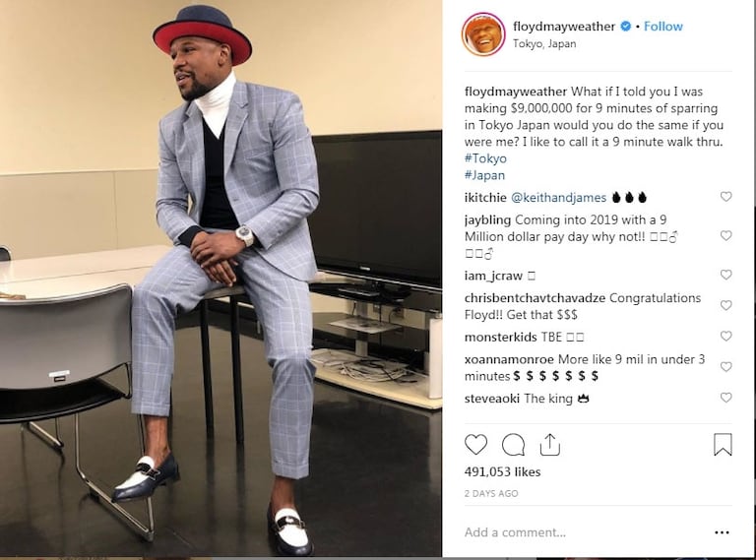The image size is (756, 560).
Task: Open the @keithandjames mention
Action: [558, 198]
